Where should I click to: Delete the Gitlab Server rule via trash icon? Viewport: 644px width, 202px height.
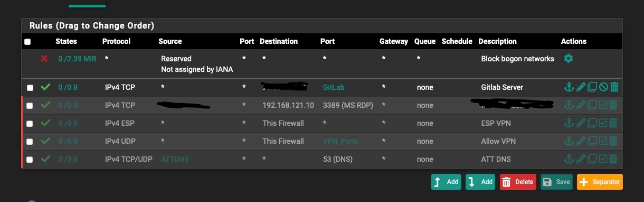click(x=613, y=87)
